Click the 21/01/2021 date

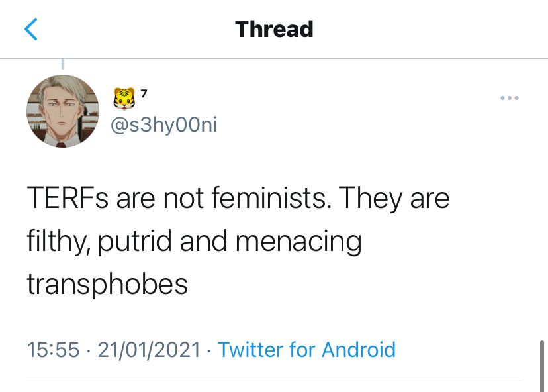(x=149, y=349)
